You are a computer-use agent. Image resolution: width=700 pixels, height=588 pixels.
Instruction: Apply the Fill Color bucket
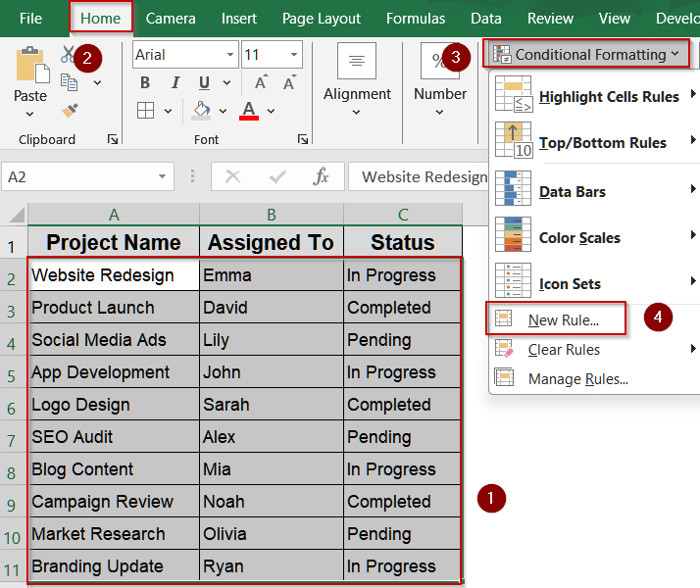point(201,110)
